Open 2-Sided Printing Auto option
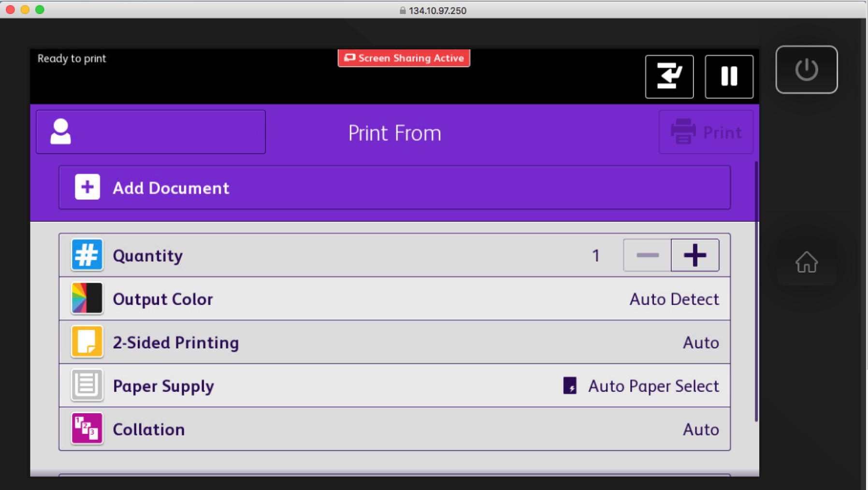The height and width of the screenshot is (490, 868). 700,343
